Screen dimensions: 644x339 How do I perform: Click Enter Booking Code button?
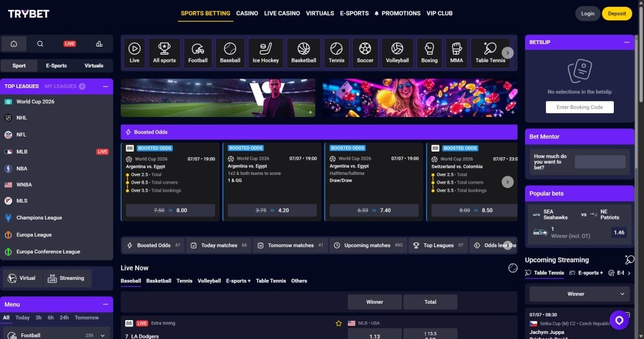[579, 108]
